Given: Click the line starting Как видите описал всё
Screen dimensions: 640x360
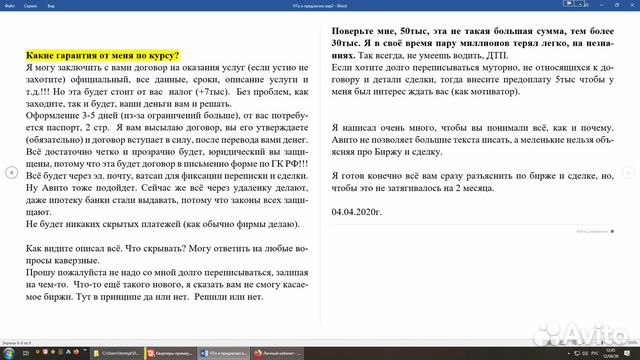Looking at the screenshot, I should pyautogui.click(x=167, y=248).
